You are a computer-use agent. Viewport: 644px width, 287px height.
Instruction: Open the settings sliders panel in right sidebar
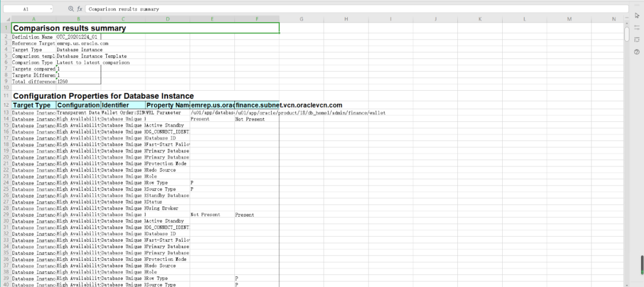click(636, 27)
